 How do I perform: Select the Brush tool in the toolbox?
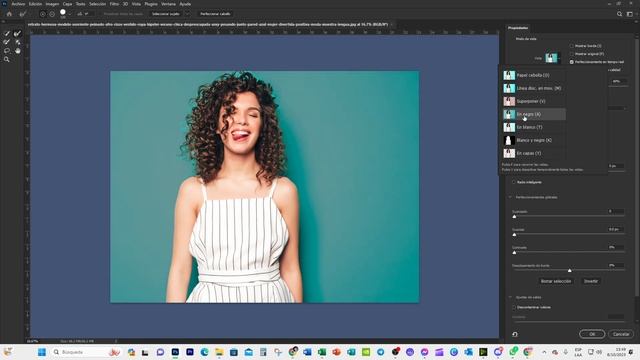(7, 42)
